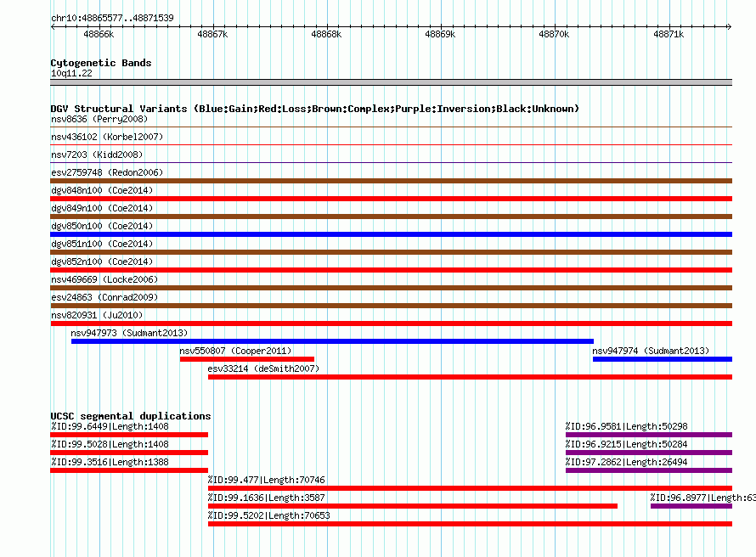Select the blue dgv850n100 gain bar
This screenshot has height=557, width=756.
coord(391,234)
